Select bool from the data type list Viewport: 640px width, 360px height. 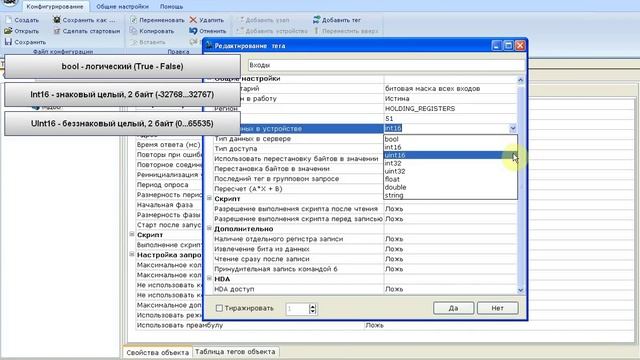click(x=450, y=139)
